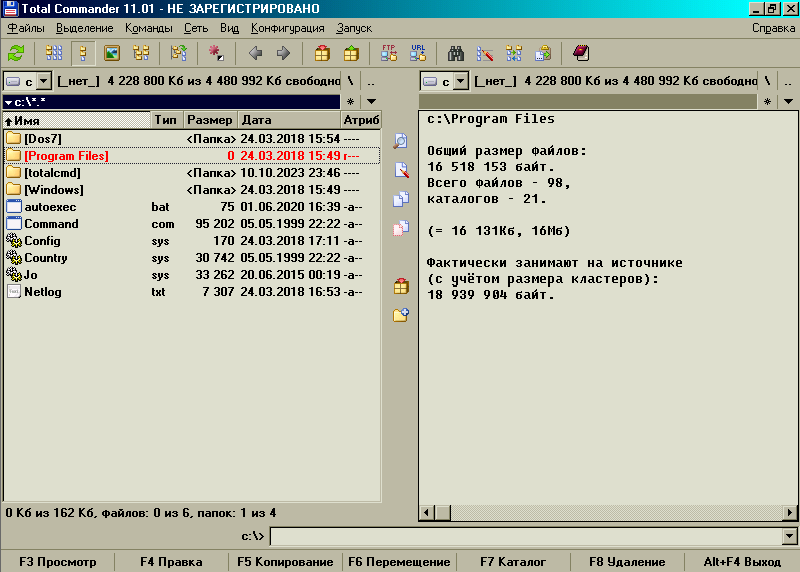800x572 pixels.
Task: Open the URL new connection icon
Action: (x=418, y=53)
